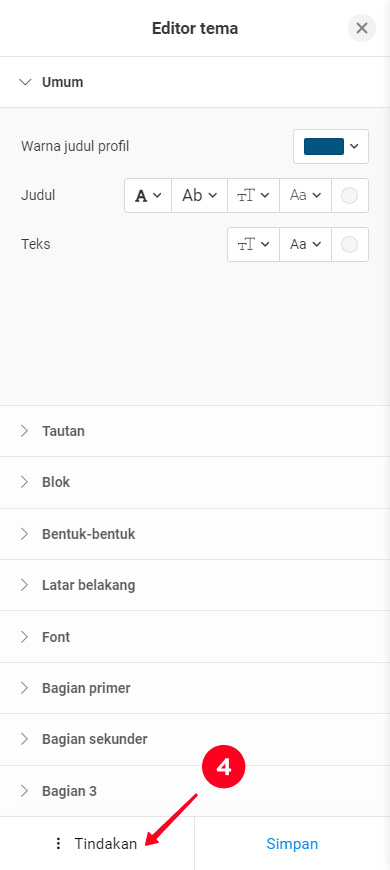Expand the Bagian primer section
The height and width of the screenshot is (870, 390).
[x=195, y=688]
